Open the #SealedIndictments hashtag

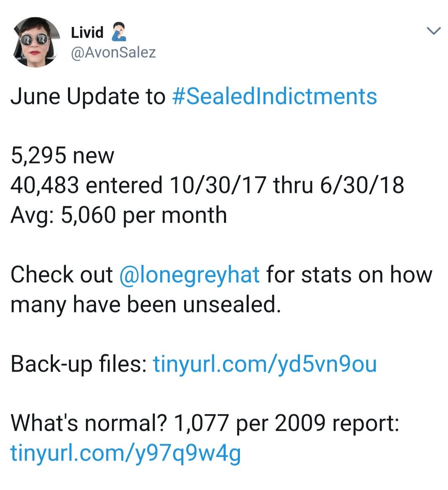pyautogui.click(x=274, y=96)
